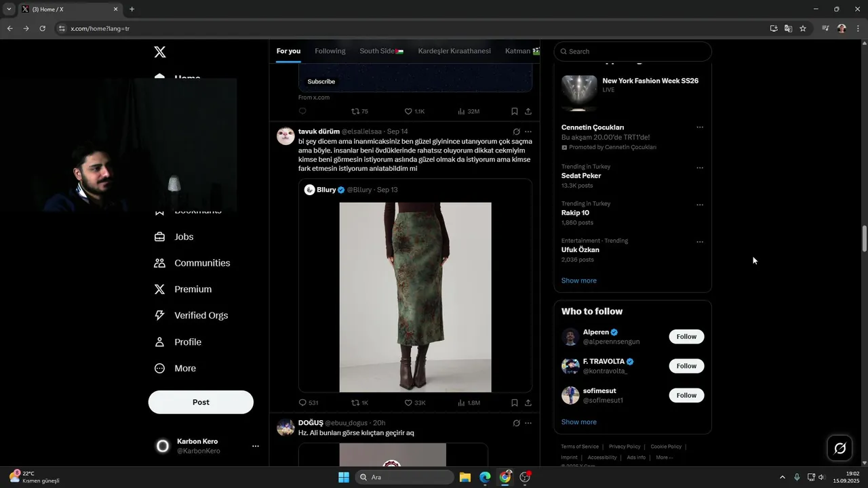868x488 pixels.
Task: Open the Chrome tab search dropdown
Action: pos(9,9)
